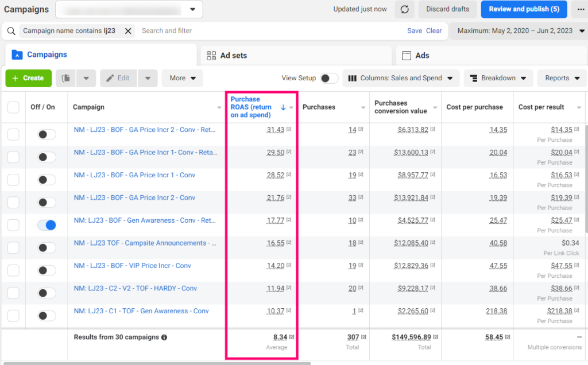
Task: Click the ROAS value 31.43
Action: [x=275, y=130]
